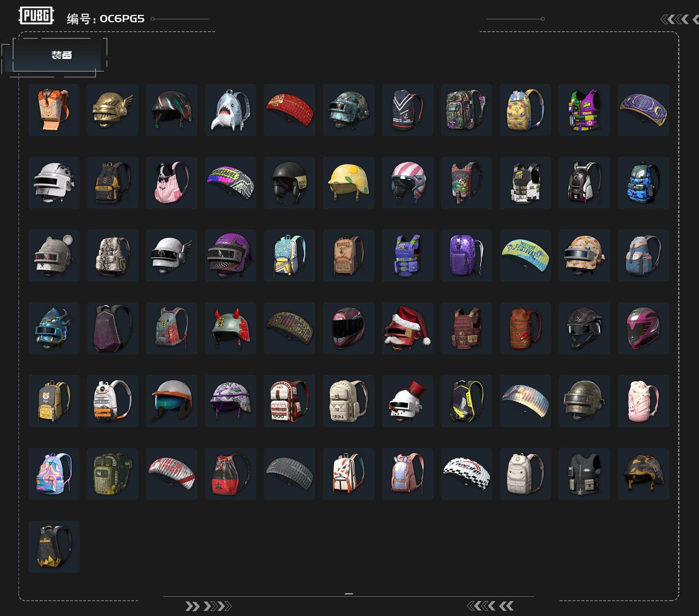Select the purple NAVI sticker vest
The width and height of the screenshot is (699, 616).
click(x=584, y=110)
